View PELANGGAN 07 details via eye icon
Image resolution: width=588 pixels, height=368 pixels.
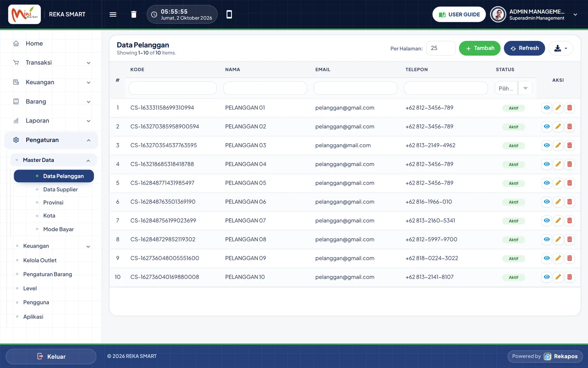point(546,220)
